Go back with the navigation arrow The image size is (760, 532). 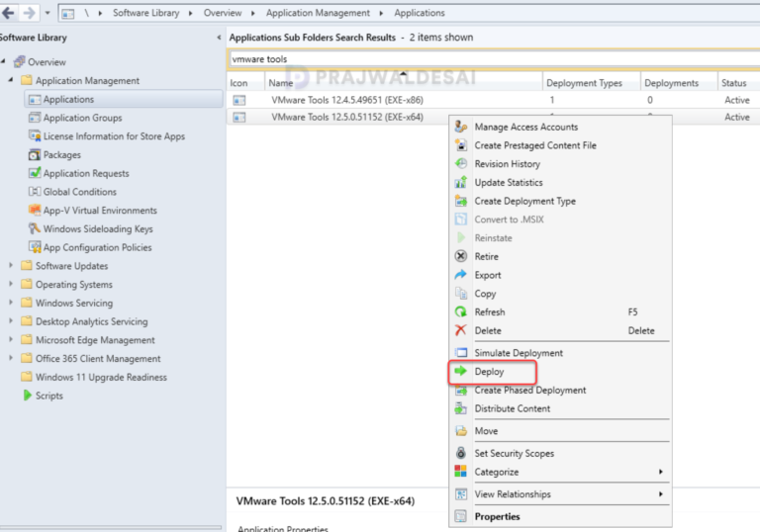point(8,13)
